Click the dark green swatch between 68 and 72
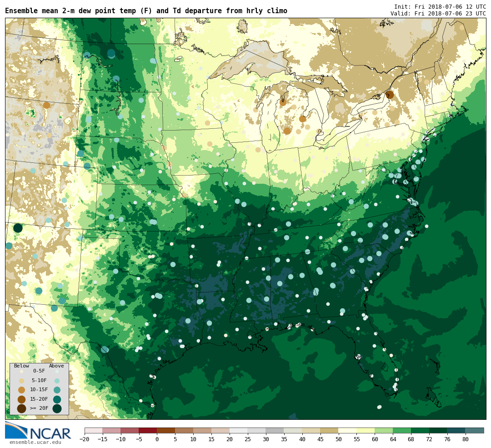Viewport: 491px width, 448px height. click(x=421, y=430)
